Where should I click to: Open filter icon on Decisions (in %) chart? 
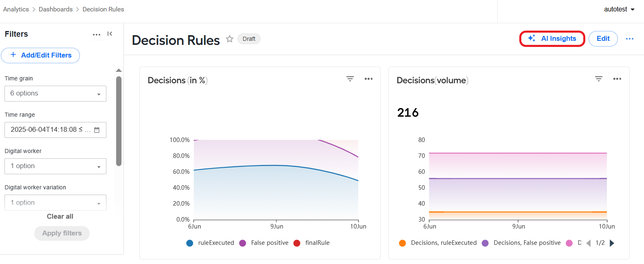350,79
